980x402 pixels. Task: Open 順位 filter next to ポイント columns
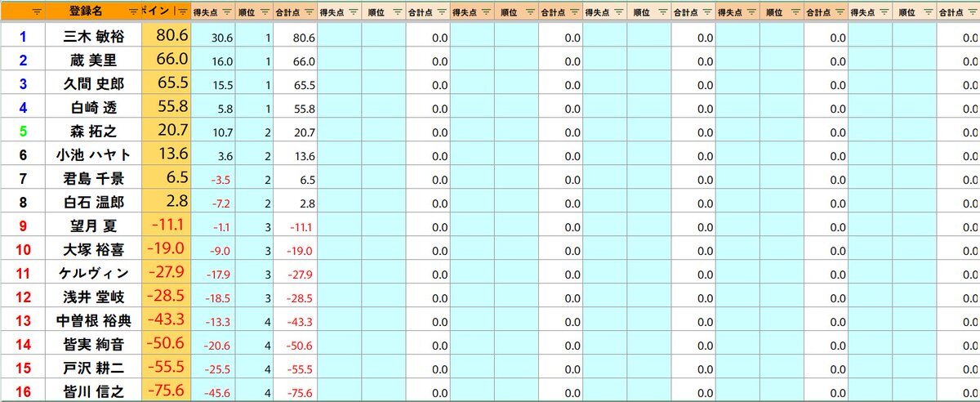pyautogui.click(x=264, y=11)
